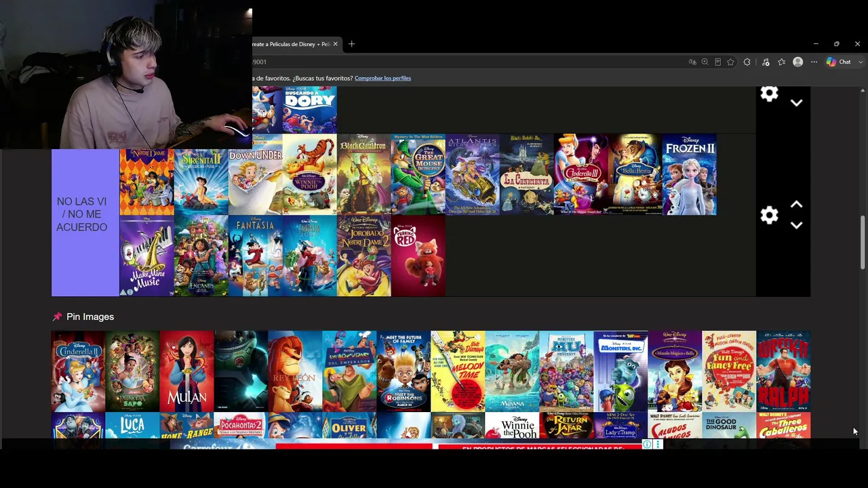868x488 pixels.
Task: Select the Atlantis Milo's Return poster
Action: 472,175
